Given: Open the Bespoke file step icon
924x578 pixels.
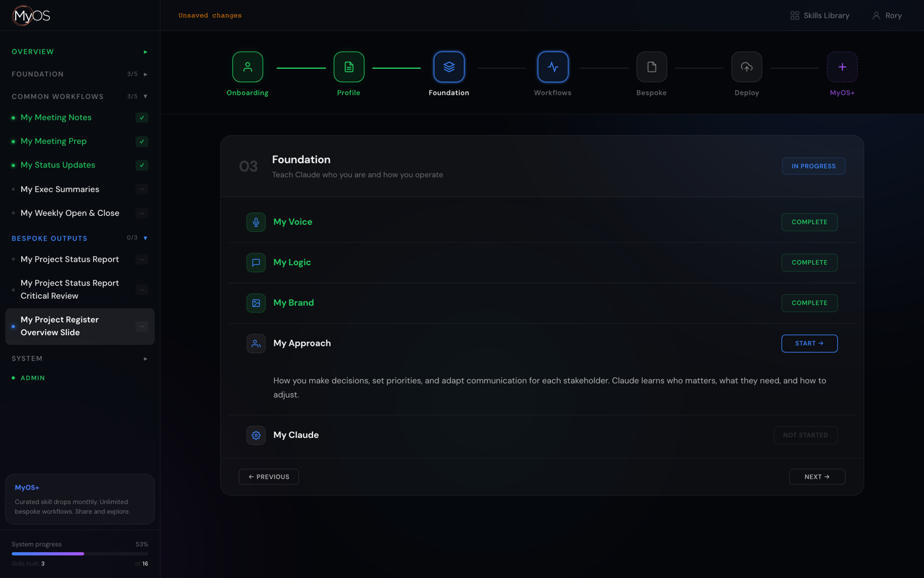Looking at the screenshot, I should 651,67.
